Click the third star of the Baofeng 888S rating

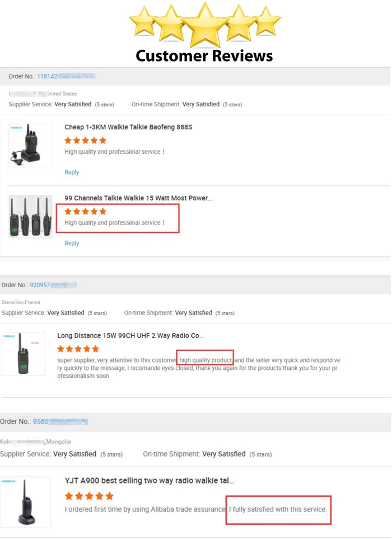click(85, 140)
